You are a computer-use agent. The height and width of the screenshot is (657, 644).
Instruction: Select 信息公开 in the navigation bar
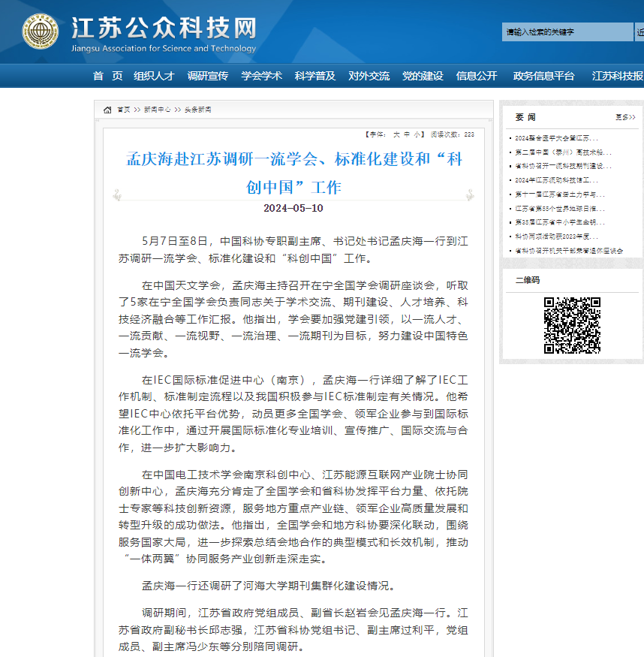click(476, 76)
